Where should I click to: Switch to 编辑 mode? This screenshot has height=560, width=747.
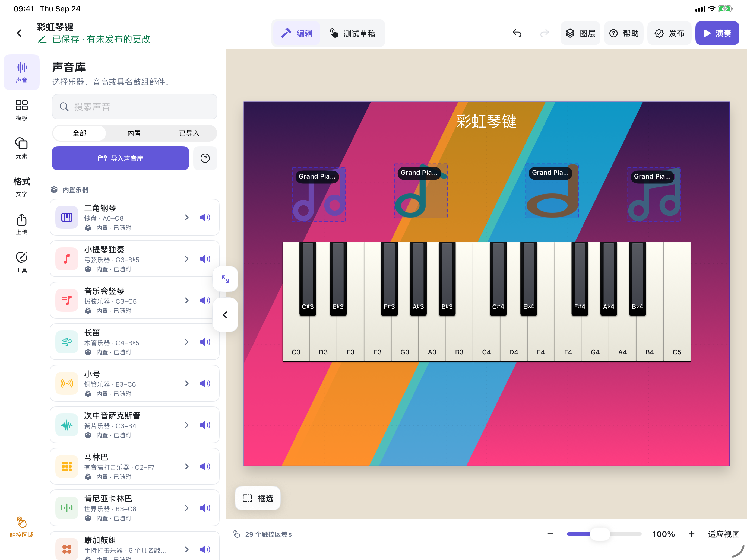[297, 33]
